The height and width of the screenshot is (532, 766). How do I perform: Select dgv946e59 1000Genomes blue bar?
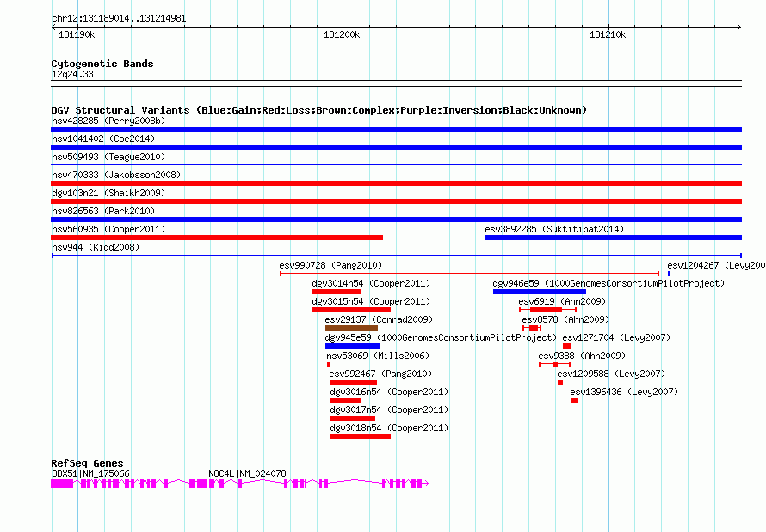point(540,292)
